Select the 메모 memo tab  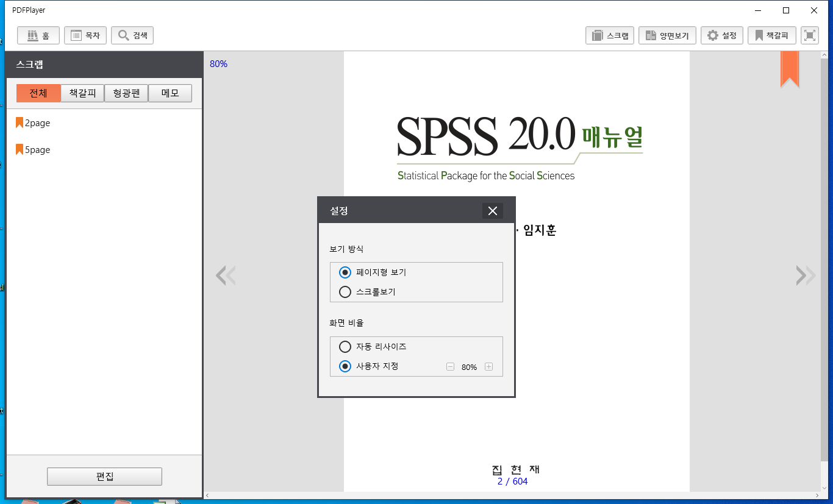coord(170,93)
